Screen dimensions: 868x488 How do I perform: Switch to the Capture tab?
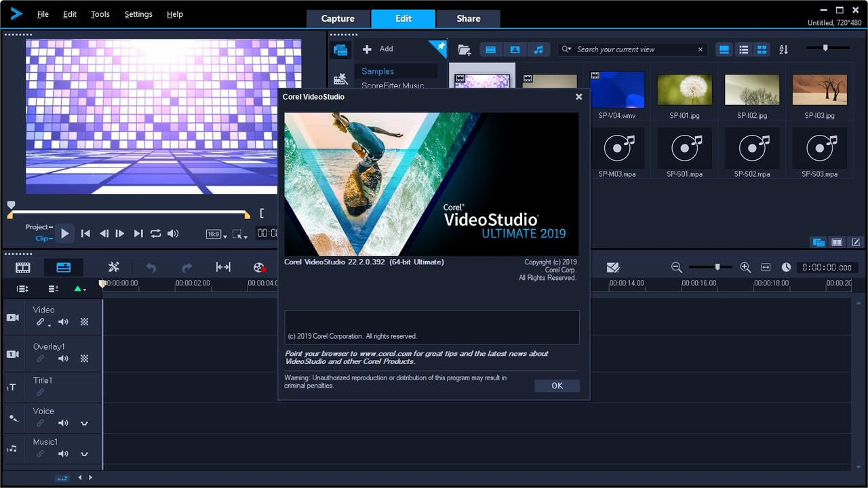(x=338, y=18)
